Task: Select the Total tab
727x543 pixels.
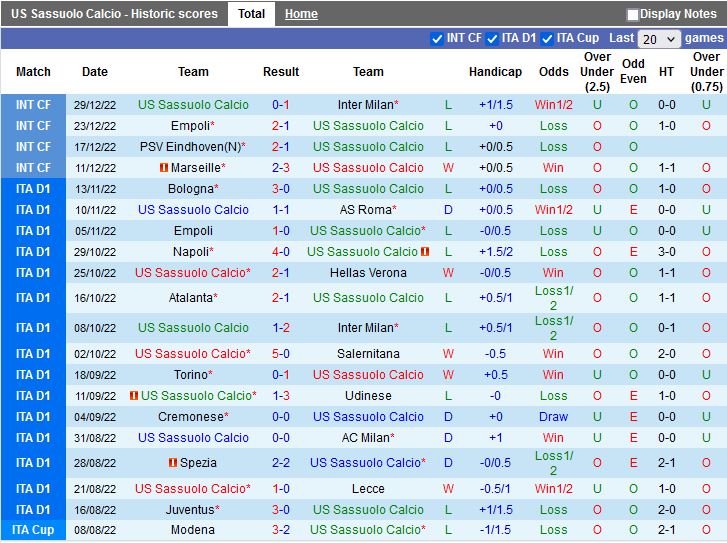Action: [x=251, y=14]
